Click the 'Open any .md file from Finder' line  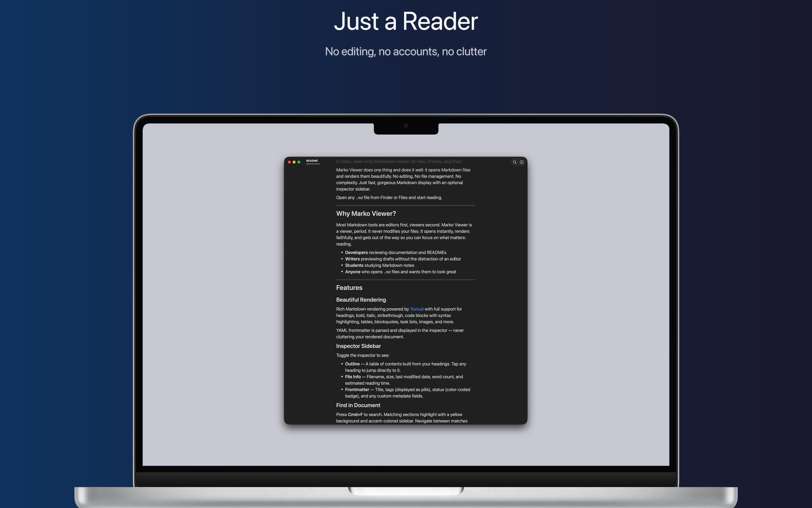tap(389, 197)
